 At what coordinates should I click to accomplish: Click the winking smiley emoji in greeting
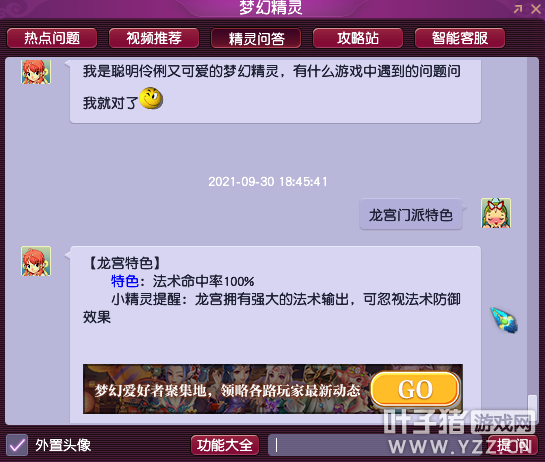tap(151, 98)
